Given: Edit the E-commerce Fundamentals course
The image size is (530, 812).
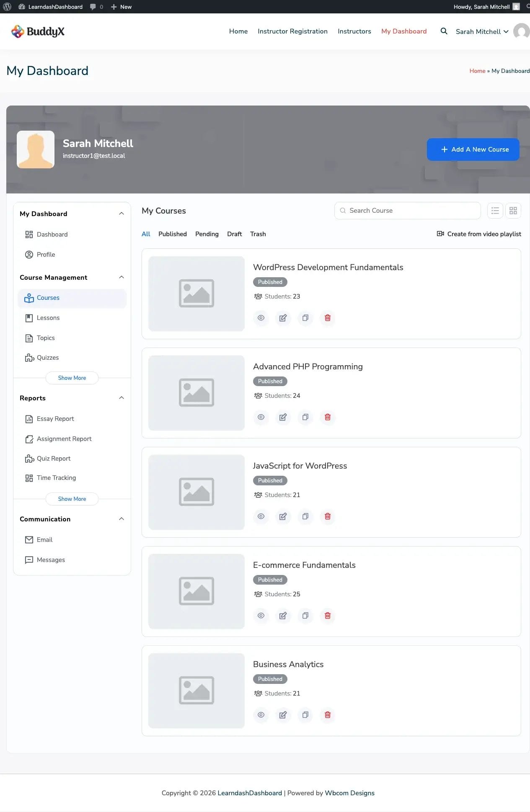Looking at the screenshot, I should tap(283, 616).
